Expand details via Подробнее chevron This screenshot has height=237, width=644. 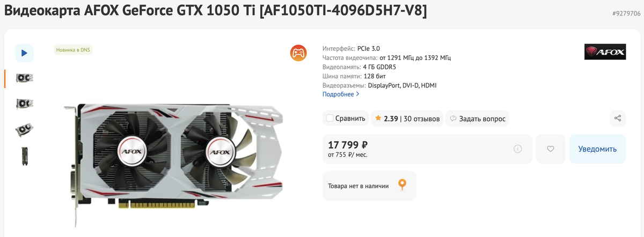[x=357, y=94]
